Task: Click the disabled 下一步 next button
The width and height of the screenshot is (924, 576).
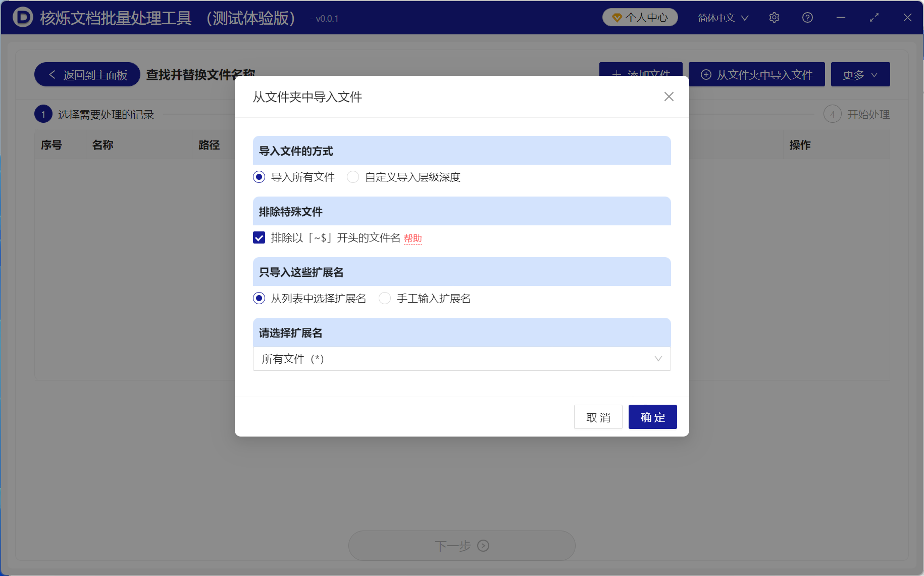Action: pos(461,546)
